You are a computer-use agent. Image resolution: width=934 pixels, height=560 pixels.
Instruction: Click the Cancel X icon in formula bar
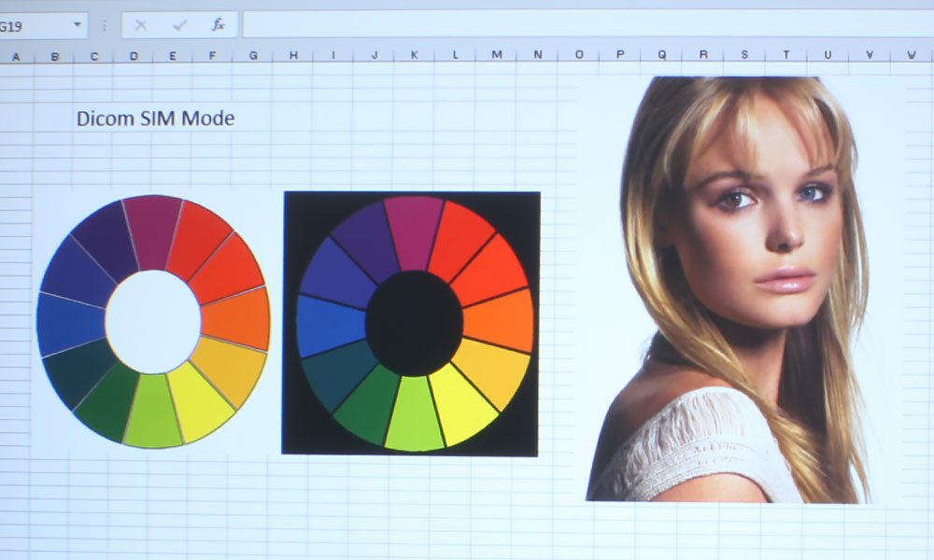pos(141,25)
